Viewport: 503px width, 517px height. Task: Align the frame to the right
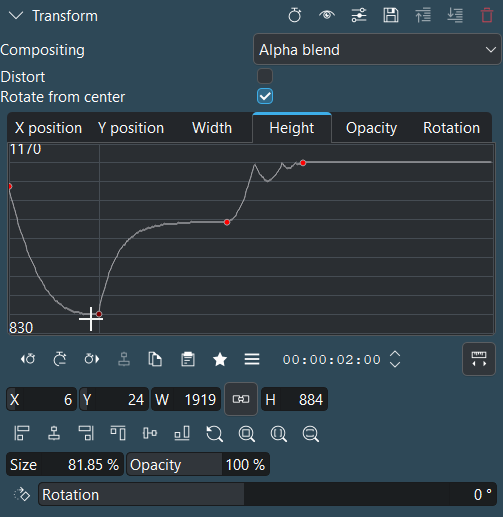click(86, 433)
